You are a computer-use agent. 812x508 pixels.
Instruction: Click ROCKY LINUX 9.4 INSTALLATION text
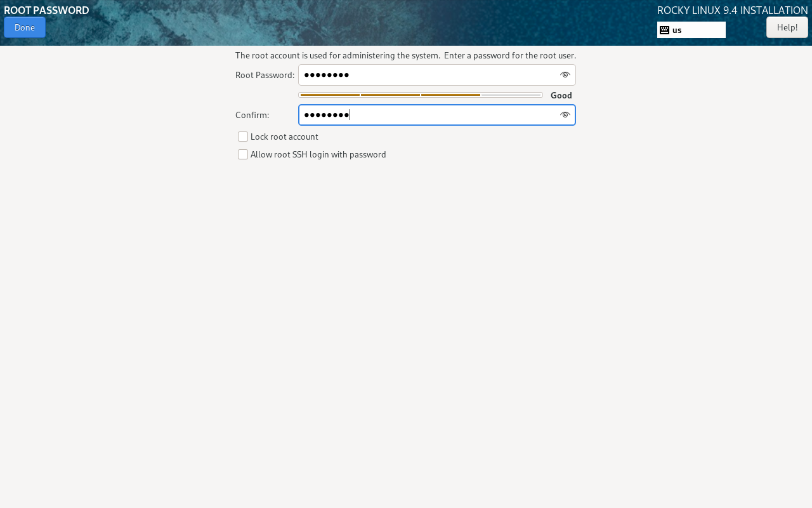click(732, 10)
